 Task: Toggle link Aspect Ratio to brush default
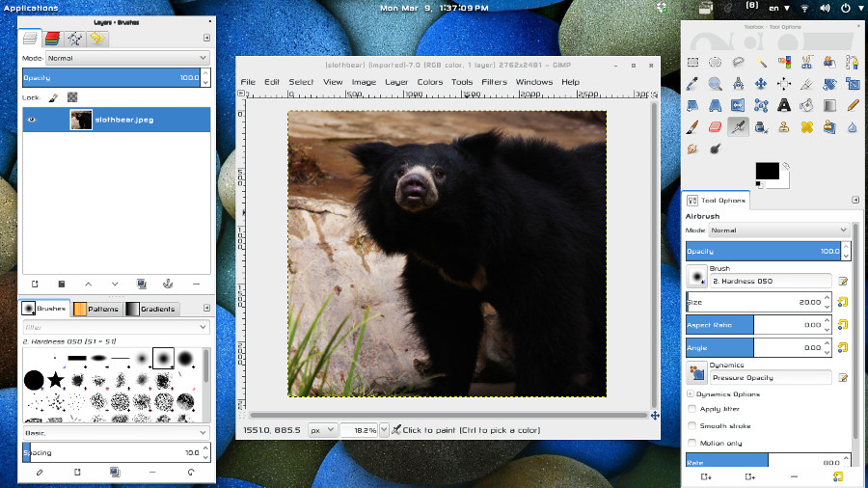[x=843, y=325]
